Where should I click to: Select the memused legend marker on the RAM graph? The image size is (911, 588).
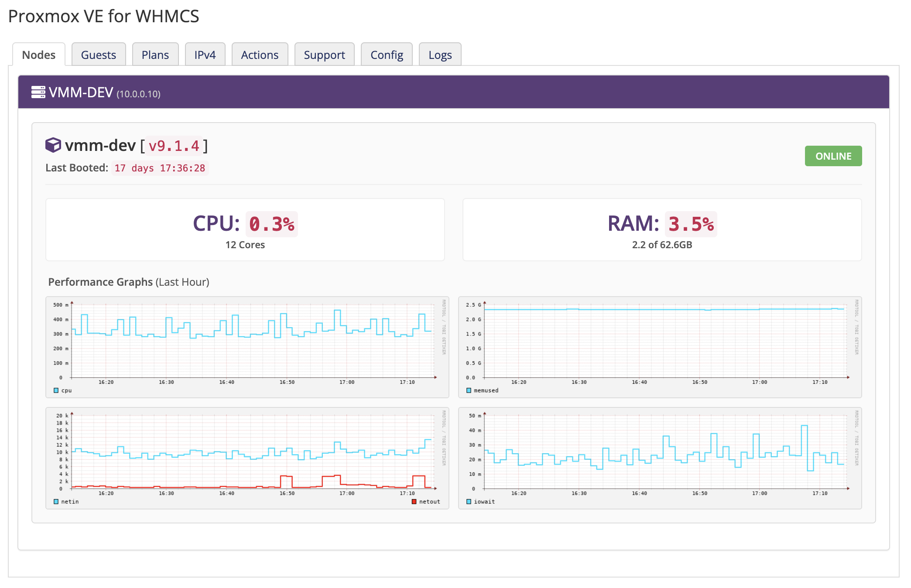coord(468,390)
